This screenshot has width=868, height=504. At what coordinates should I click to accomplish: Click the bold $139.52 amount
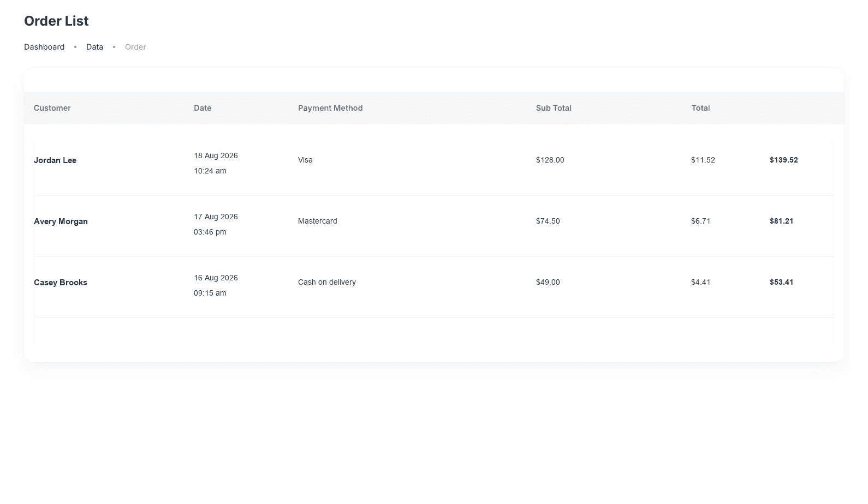coord(784,160)
